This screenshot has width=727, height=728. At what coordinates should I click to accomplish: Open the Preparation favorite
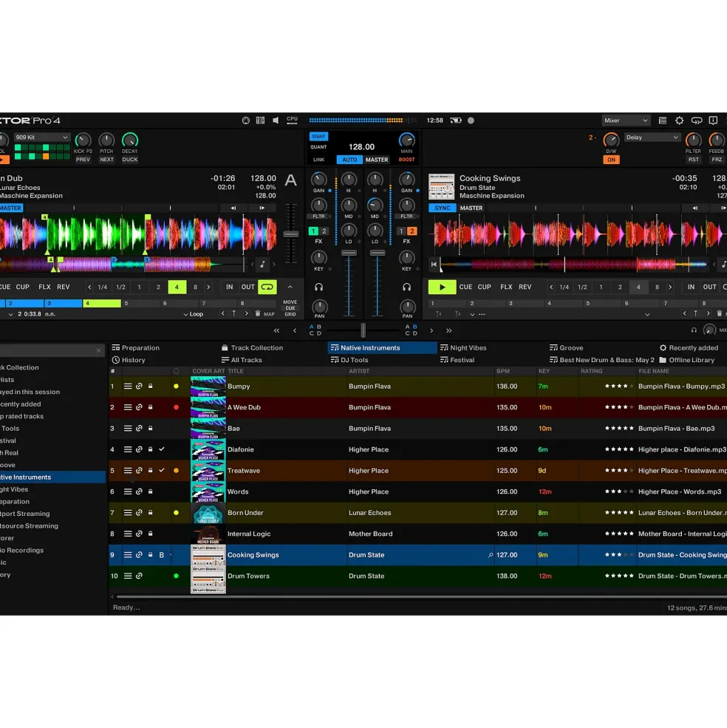pos(135,348)
